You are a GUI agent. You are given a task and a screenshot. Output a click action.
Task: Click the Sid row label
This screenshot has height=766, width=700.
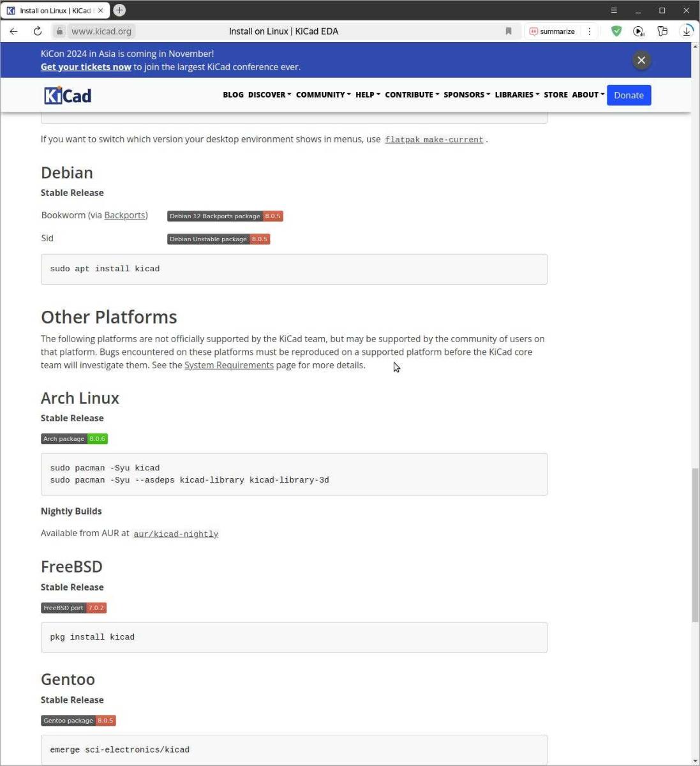pos(47,238)
